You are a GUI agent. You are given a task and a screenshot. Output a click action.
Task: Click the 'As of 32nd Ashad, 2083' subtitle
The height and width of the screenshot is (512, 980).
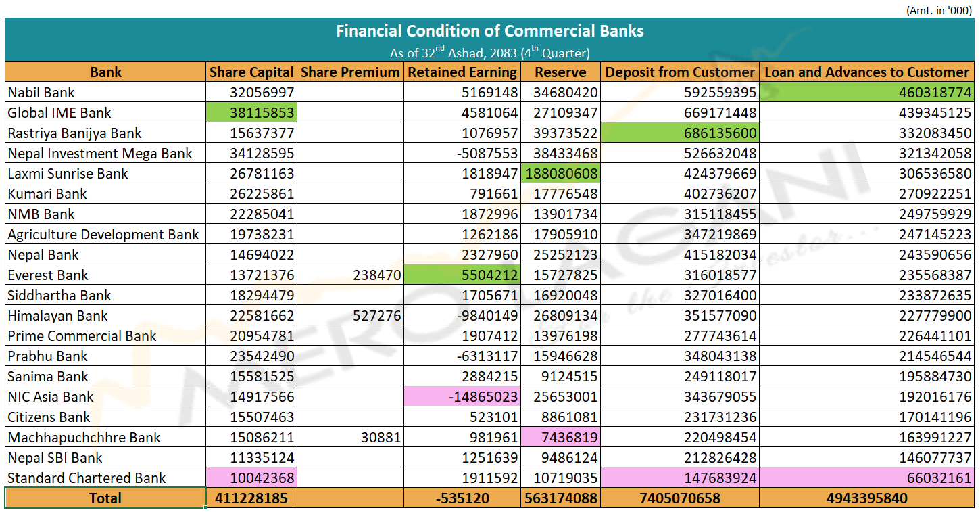pyautogui.click(x=490, y=53)
